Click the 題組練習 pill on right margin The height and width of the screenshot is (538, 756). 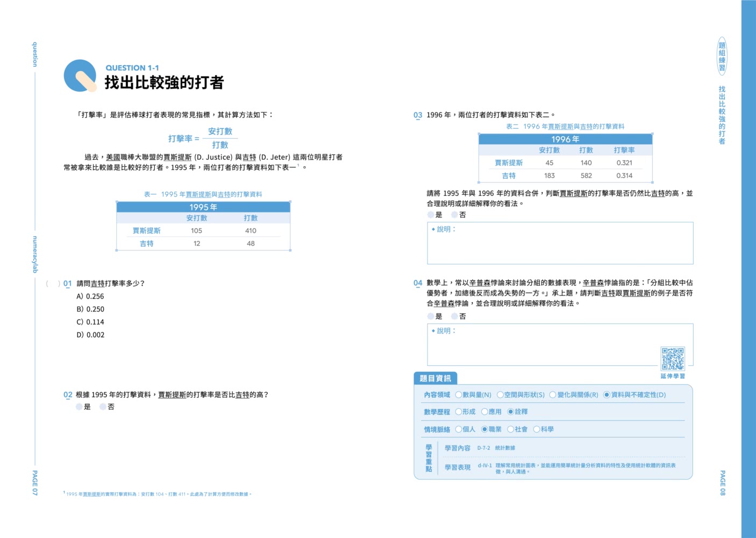(x=722, y=56)
